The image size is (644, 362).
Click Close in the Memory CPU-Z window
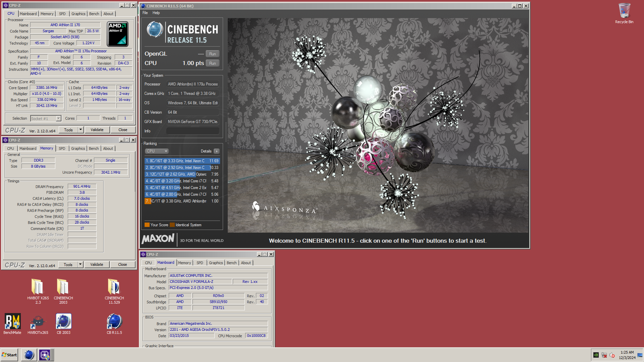(122, 264)
